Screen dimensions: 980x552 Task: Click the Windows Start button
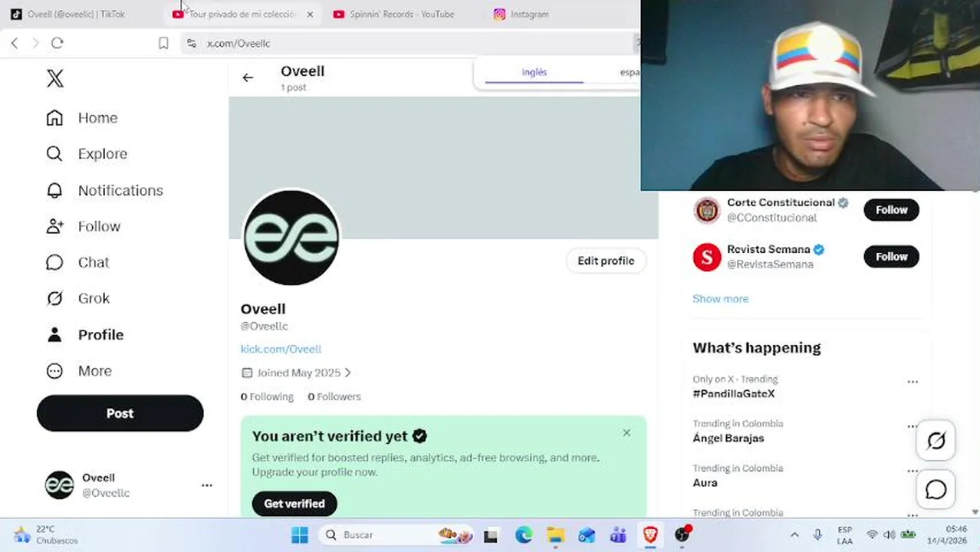[300, 534]
